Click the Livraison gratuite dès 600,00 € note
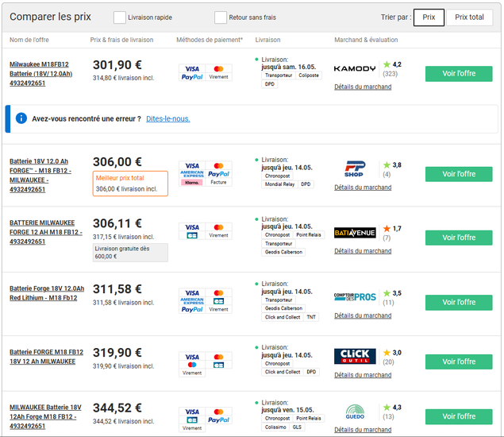 pyautogui.click(x=130, y=253)
